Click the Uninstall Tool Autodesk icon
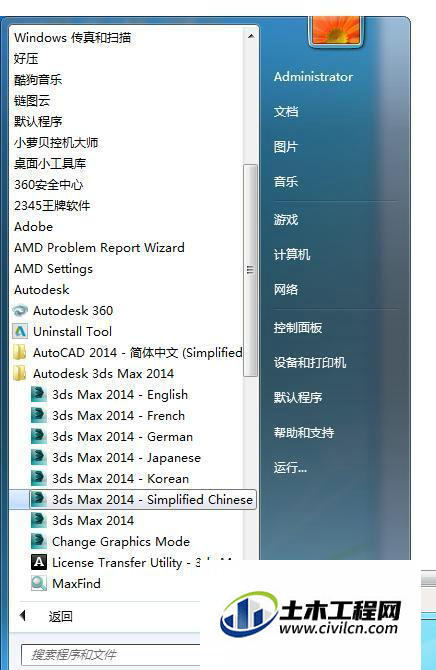The height and width of the screenshot is (670, 436). [20, 332]
